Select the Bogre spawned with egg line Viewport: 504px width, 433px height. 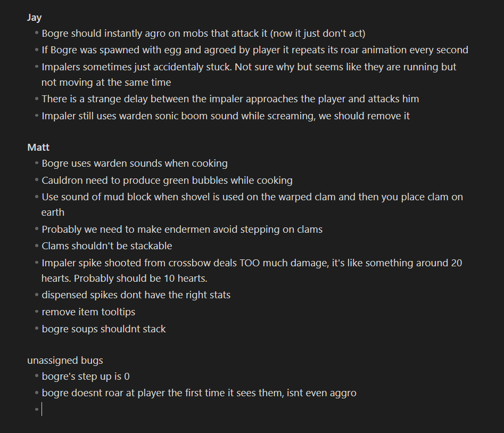pyautogui.click(x=255, y=50)
